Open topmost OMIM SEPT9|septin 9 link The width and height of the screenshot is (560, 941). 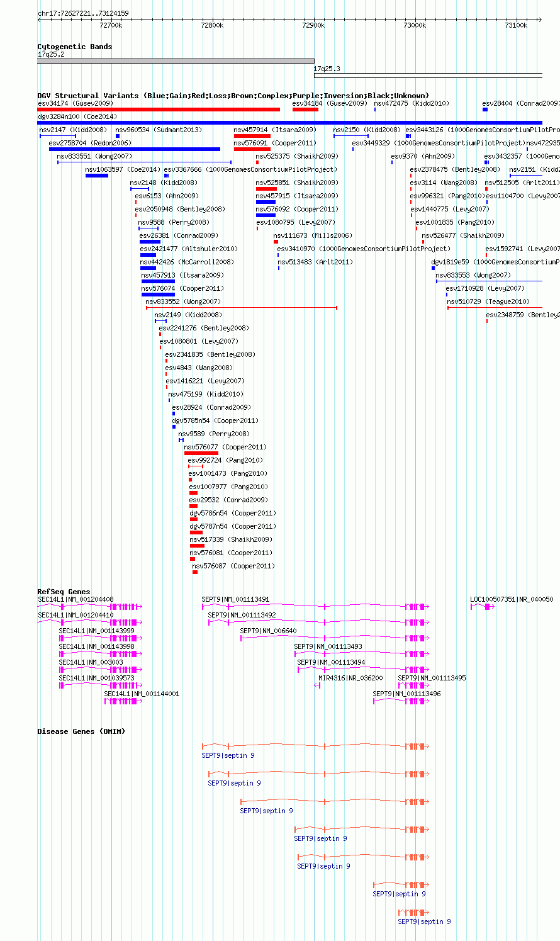[228, 755]
